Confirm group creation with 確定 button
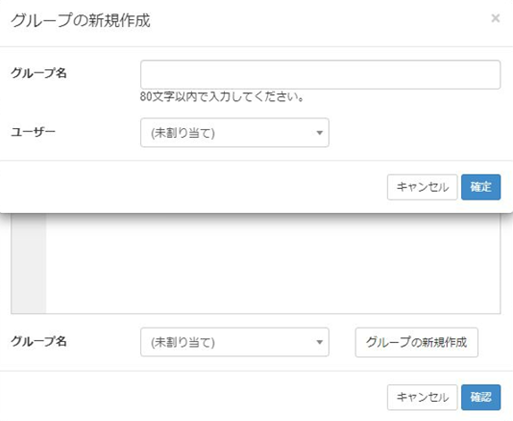 tap(481, 187)
